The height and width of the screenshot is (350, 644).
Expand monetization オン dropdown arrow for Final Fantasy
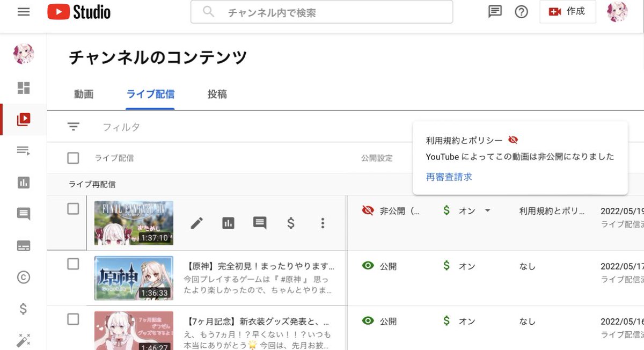[x=487, y=210]
